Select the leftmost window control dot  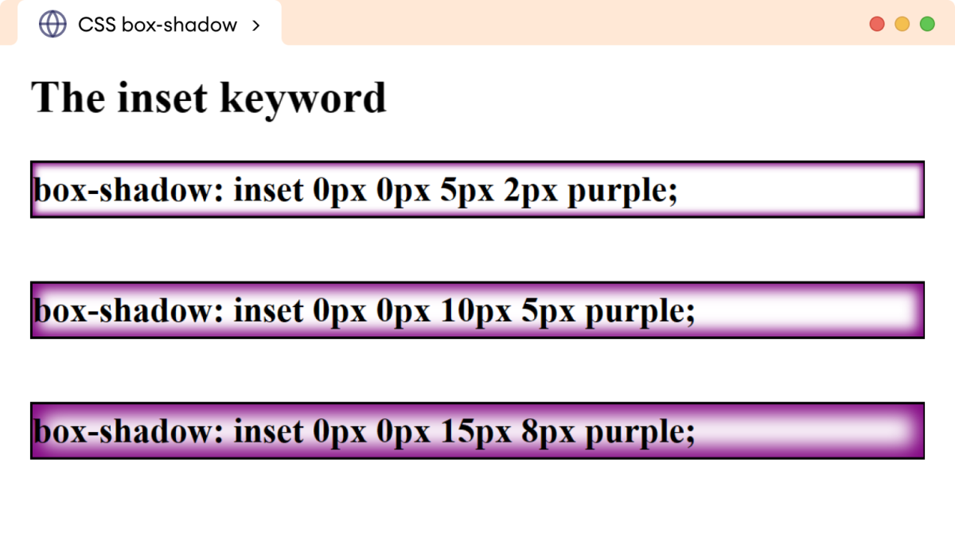(876, 25)
